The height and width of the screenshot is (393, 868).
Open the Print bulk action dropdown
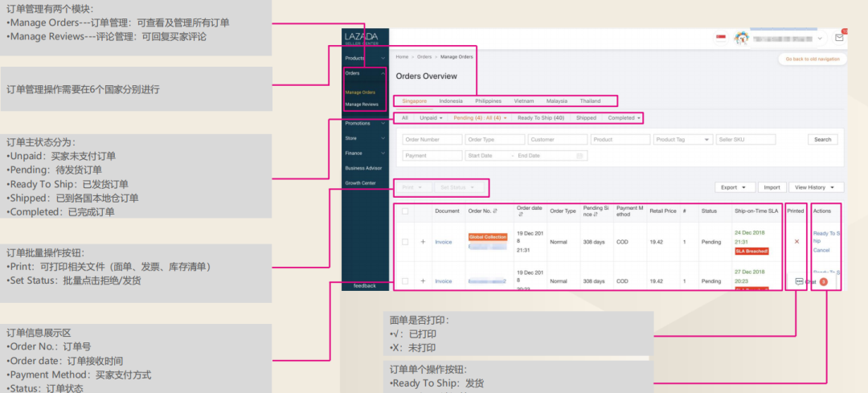click(413, 187)
